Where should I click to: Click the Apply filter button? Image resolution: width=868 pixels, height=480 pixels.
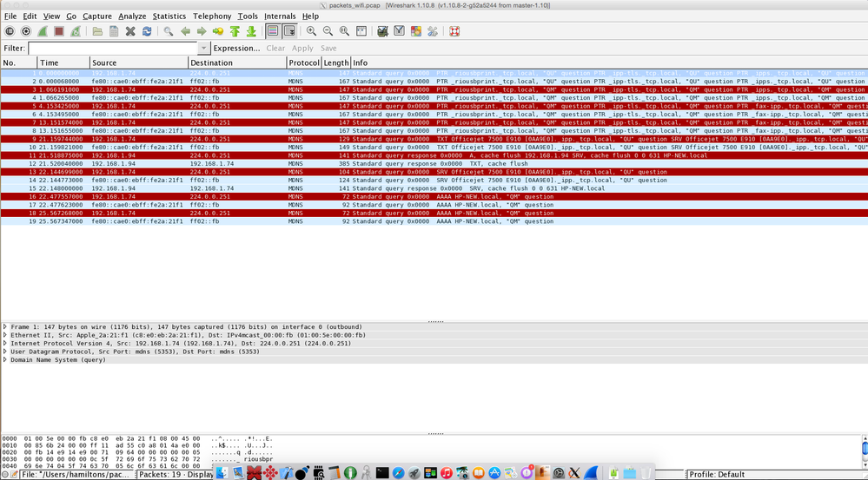(303, 49)
